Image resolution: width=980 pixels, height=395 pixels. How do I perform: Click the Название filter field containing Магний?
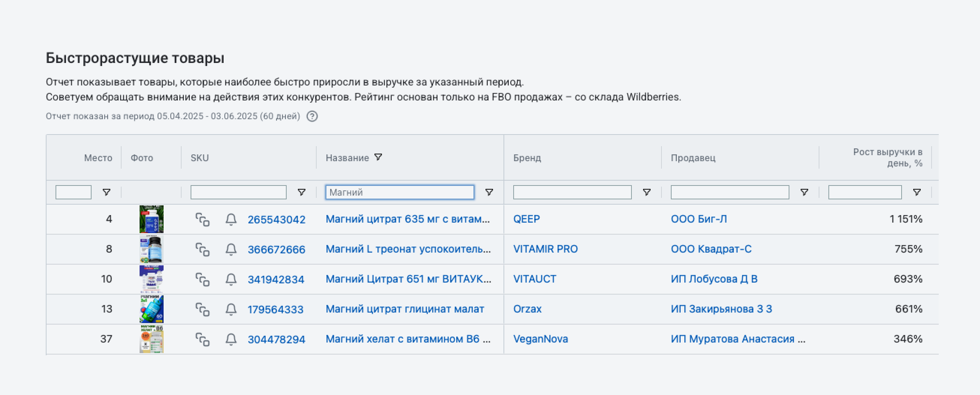pyautogui.click(x=400, y=192)
